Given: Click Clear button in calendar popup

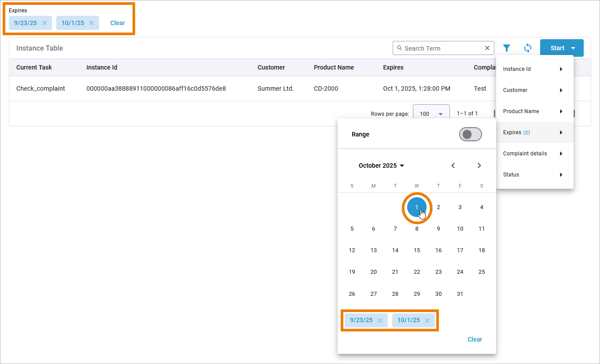Looking at the screenshot, I should tap(475, 339).
